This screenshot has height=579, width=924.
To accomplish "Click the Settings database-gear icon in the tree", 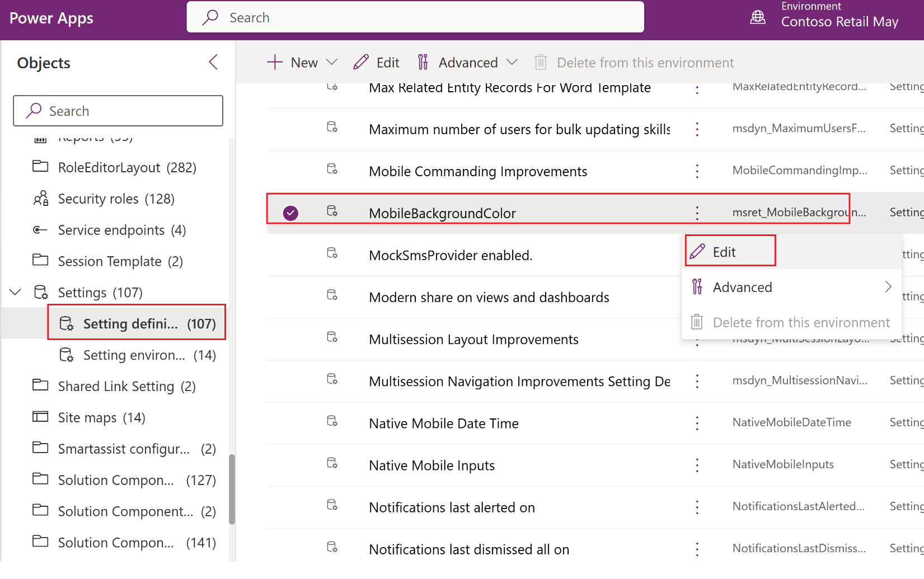I will coord(41,292).
